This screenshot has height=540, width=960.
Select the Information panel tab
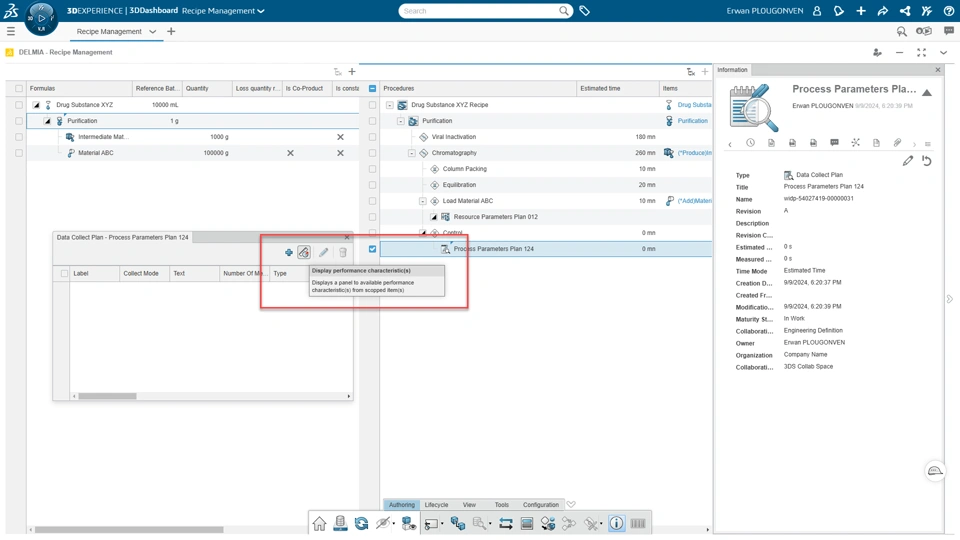(x=732, y=70)
